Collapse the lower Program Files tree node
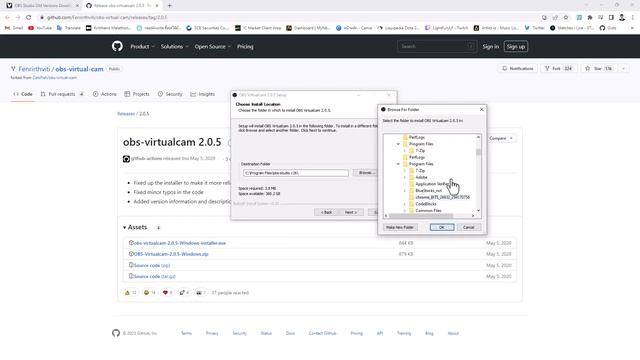The width and height of the screenshot is (640, 360). click(398, 164)
